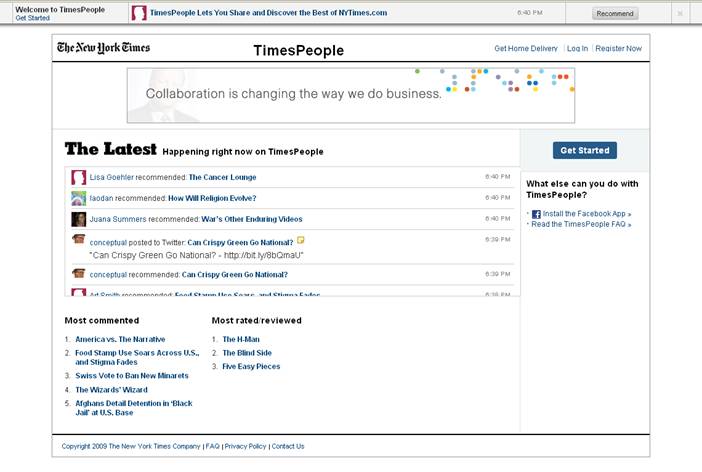
Task: Click Register Now link
Action: 618,48
